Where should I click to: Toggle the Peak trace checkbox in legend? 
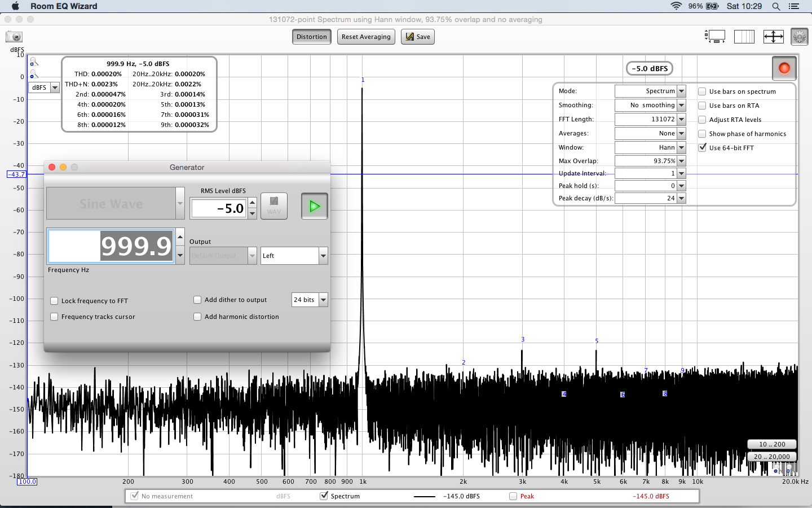coord(513,496)
